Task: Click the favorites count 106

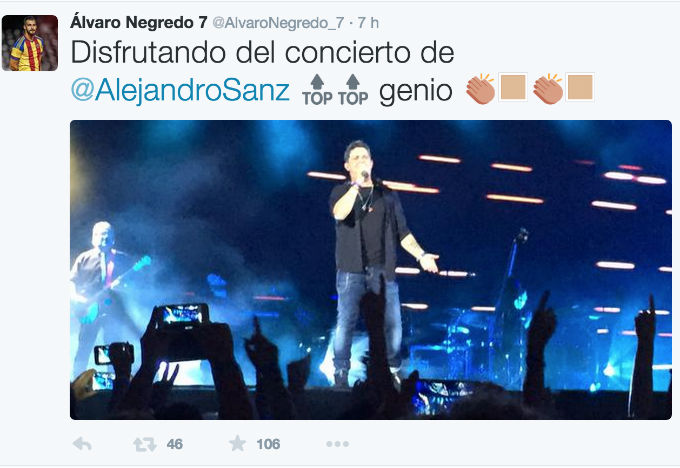Action: (268, 444)
